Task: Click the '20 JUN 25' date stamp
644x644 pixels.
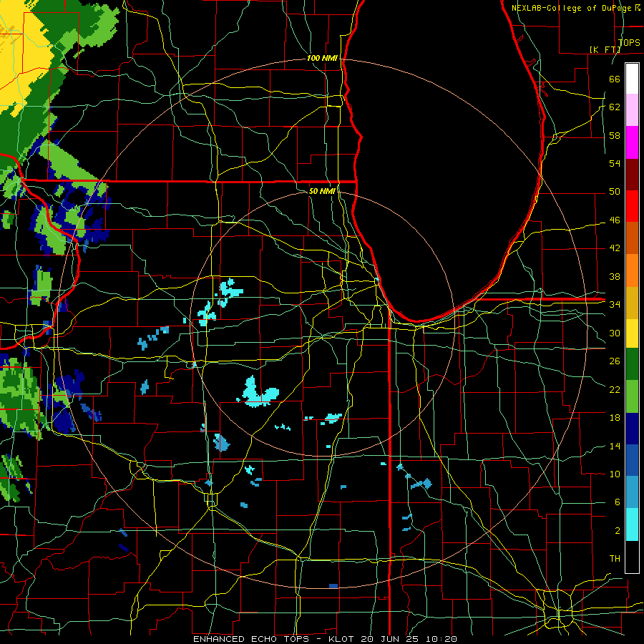Action: coord(391,639)
